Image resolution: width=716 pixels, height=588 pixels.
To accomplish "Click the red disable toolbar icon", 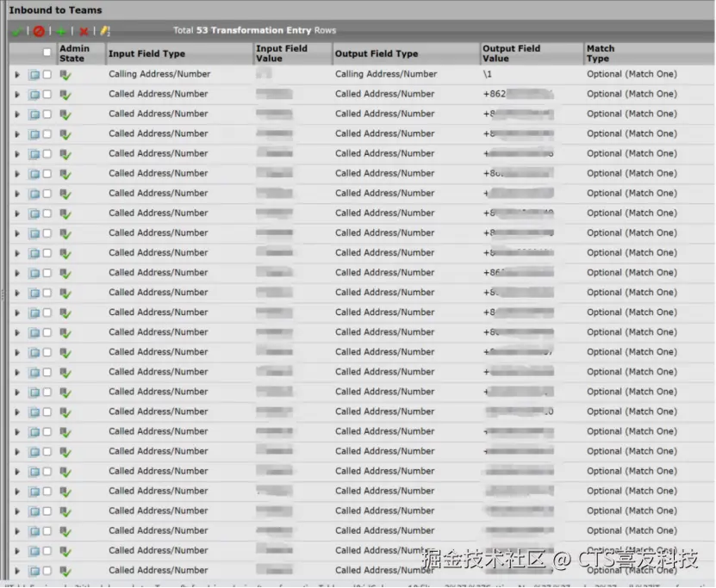I will [x=39, y=31].
